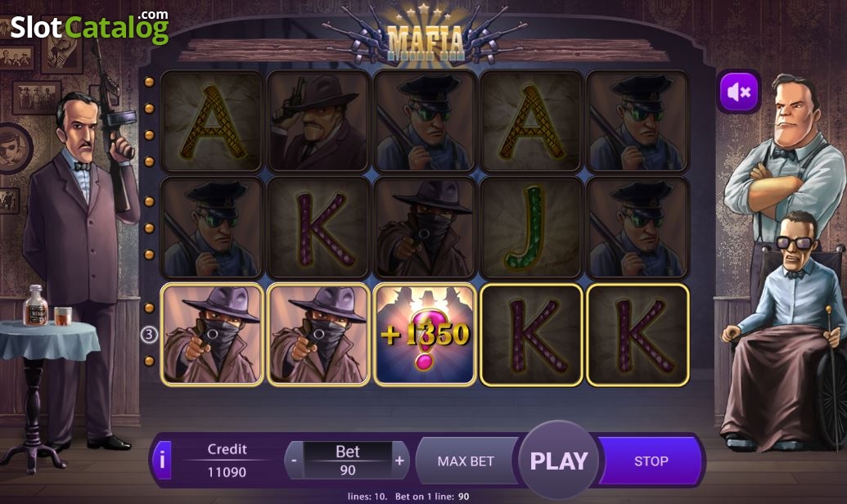The image size is (847, 504).
Task: Select the masked bandit in bottom-left tile
Action: (x=212, y=335)
